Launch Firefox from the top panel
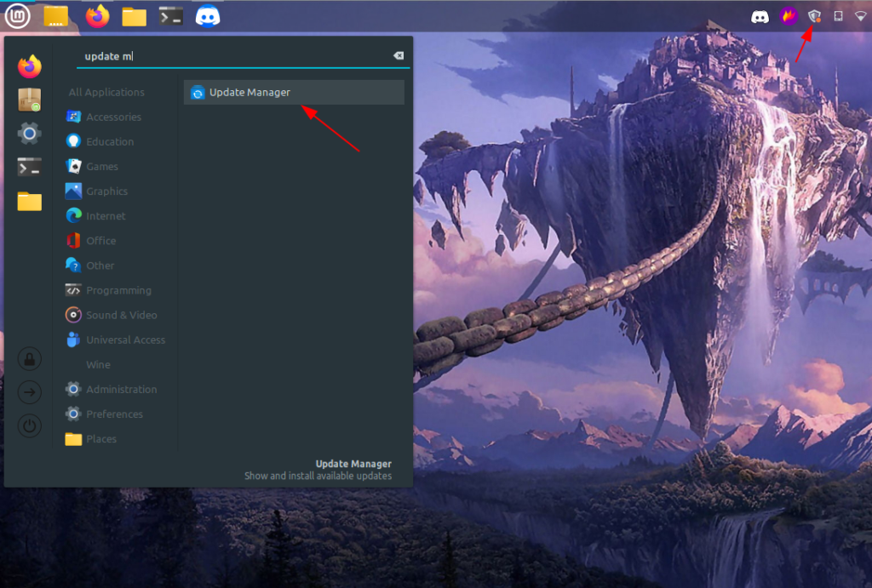The width and height of the screenshot is (872, 588). [x=97, y=16]
